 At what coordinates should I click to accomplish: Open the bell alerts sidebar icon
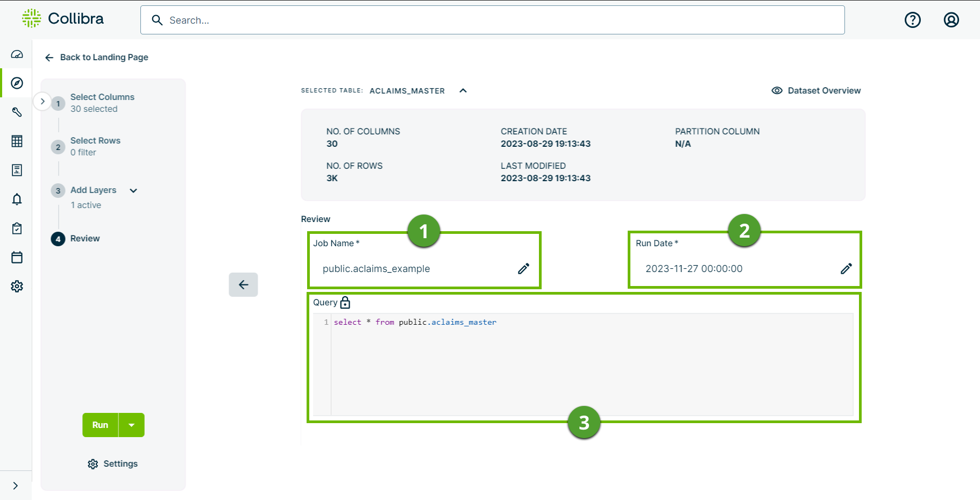[17, 199]
